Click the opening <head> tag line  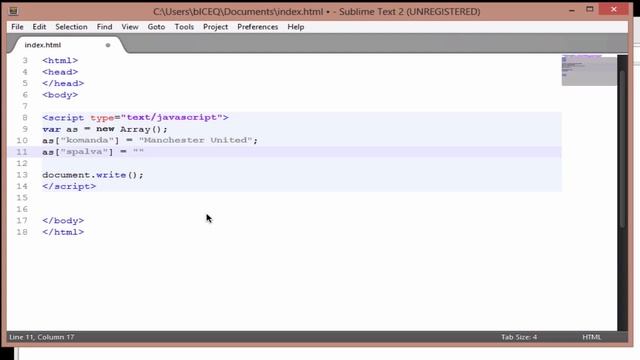(60, 72)
